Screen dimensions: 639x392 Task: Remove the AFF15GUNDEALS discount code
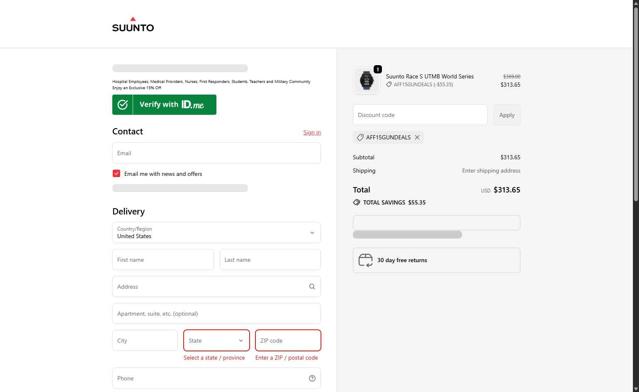[417, 137]
